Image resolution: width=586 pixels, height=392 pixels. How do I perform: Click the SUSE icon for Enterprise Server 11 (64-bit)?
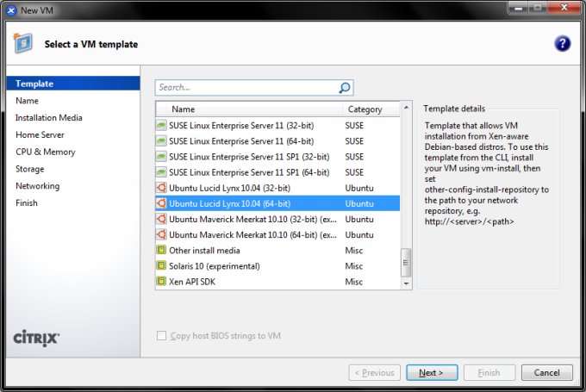click(x=161, y=141)
